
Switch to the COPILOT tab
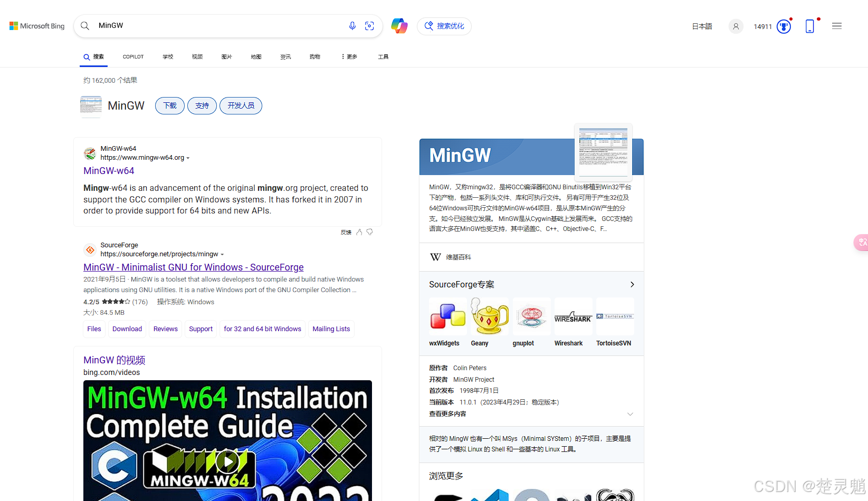point(133,57)
